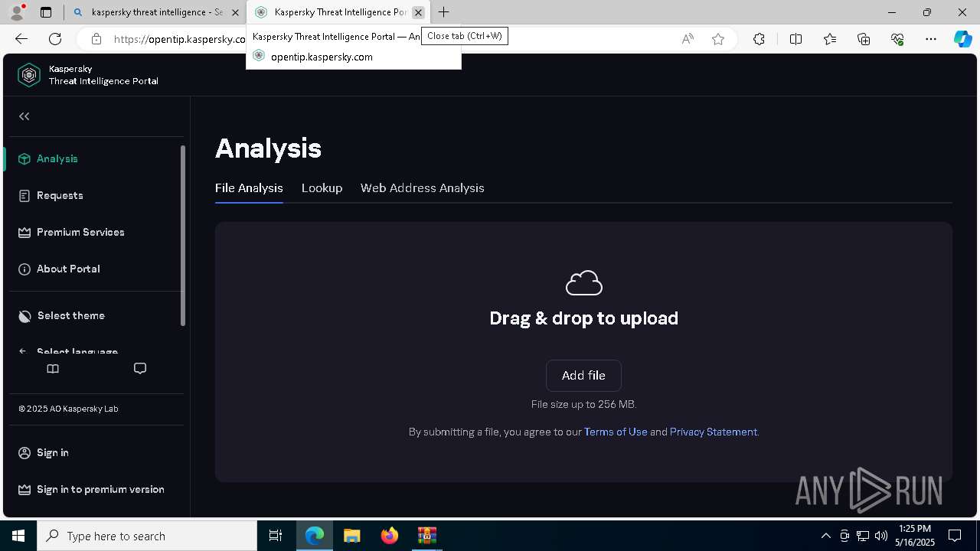Viewport: 980px width, 551px height.
Task: Click the Select theme palette icon
Action: [x=24, y=315]
